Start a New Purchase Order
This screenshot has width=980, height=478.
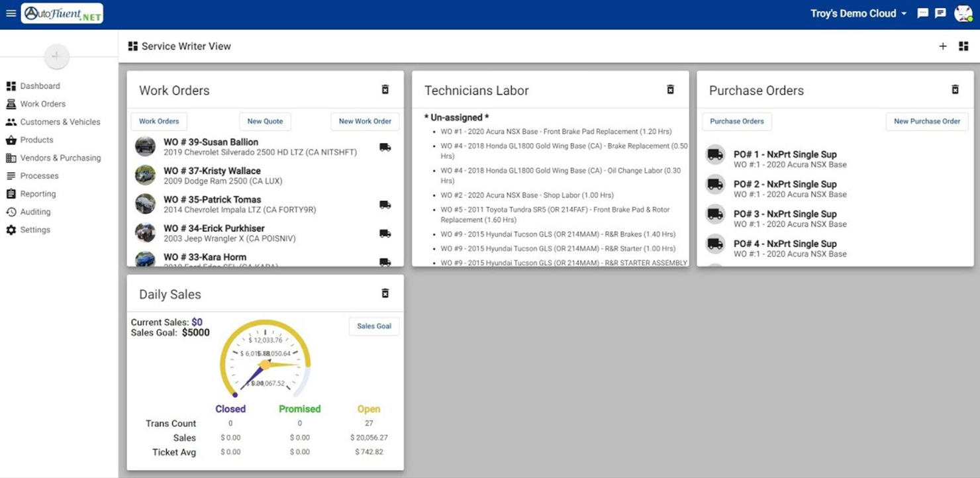(x=926, y=121)
